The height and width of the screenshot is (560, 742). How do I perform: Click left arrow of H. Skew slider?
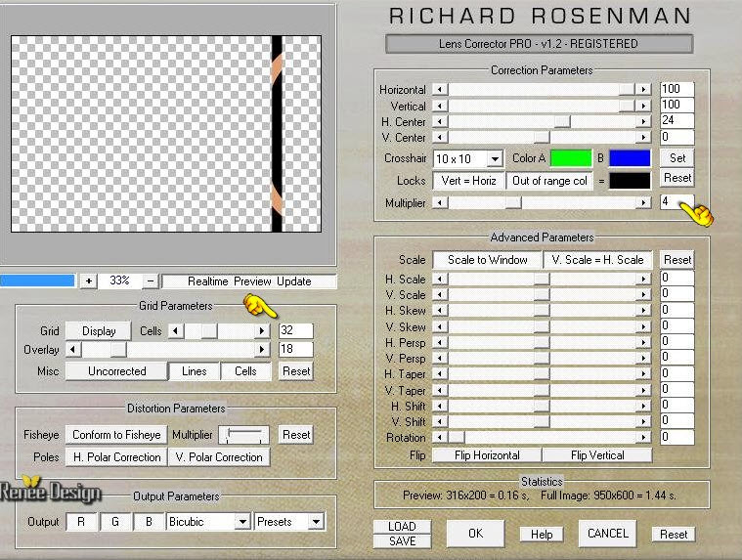(x=440, y=310)
